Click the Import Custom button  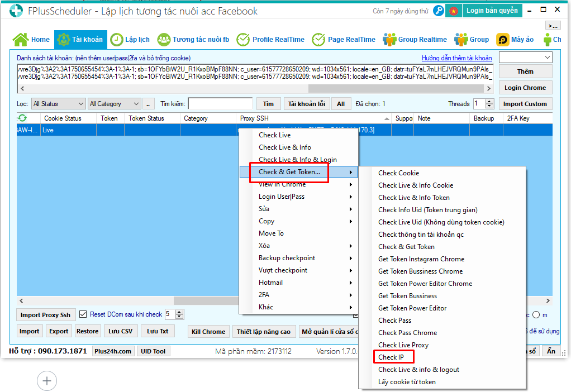[x=526, y=104]
